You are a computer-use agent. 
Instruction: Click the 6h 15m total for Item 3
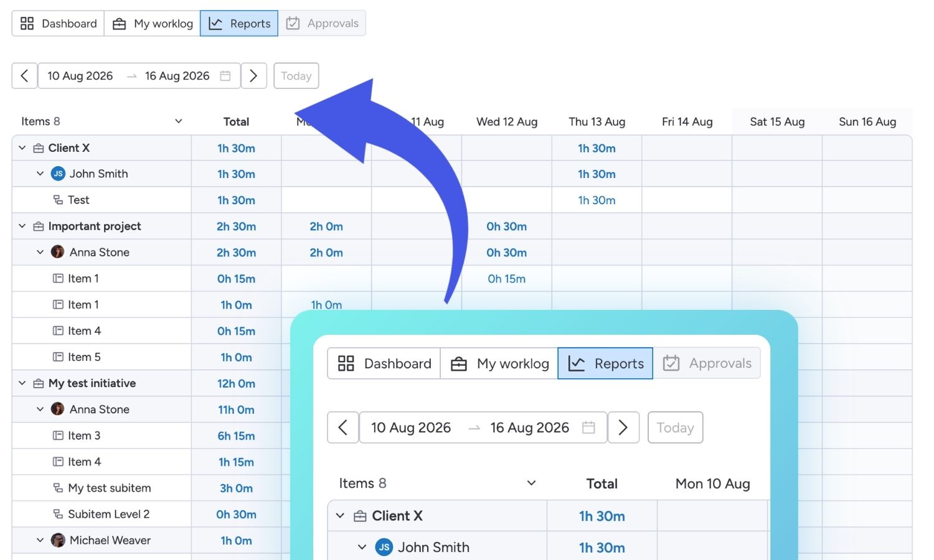[x=236, y=436]
